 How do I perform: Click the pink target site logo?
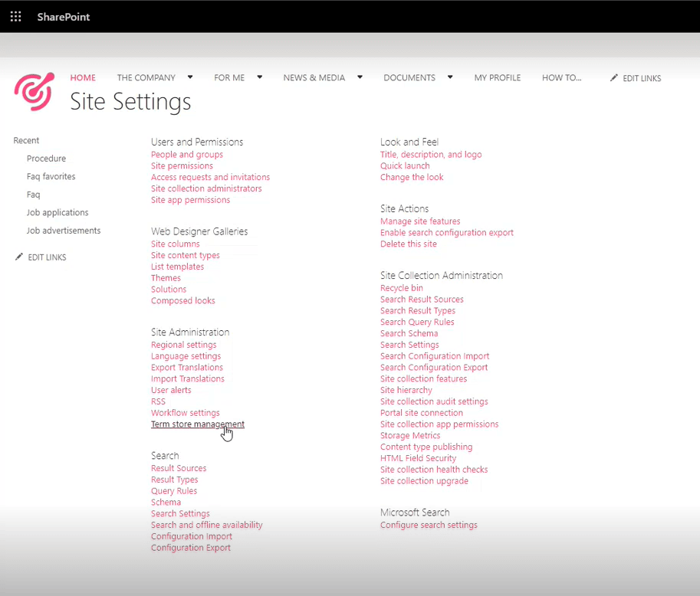[34, 92]
